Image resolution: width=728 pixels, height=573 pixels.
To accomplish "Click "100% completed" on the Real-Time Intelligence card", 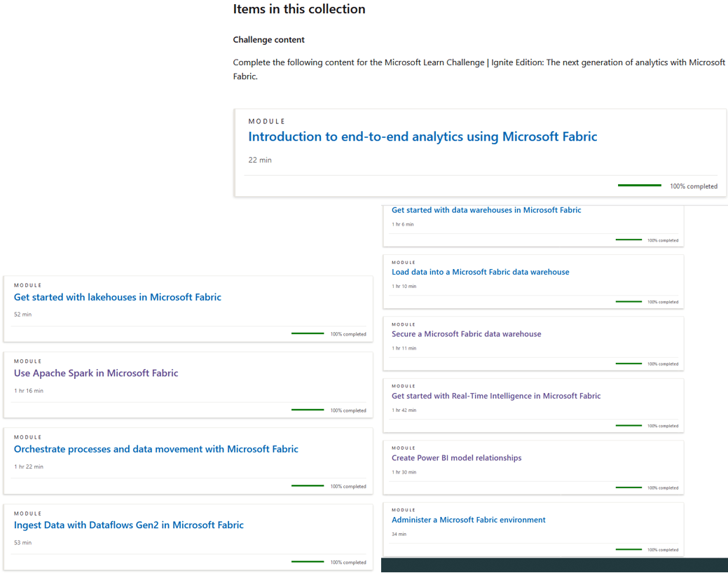I will point(663,426).
